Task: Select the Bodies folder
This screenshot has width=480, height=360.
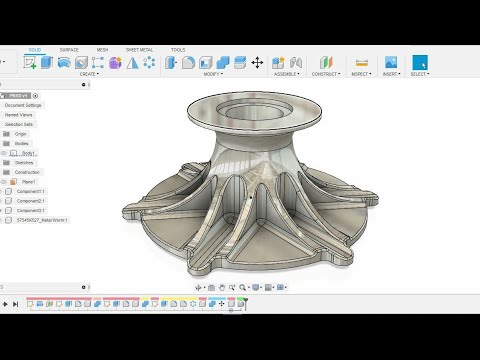Action: point(21,143)
